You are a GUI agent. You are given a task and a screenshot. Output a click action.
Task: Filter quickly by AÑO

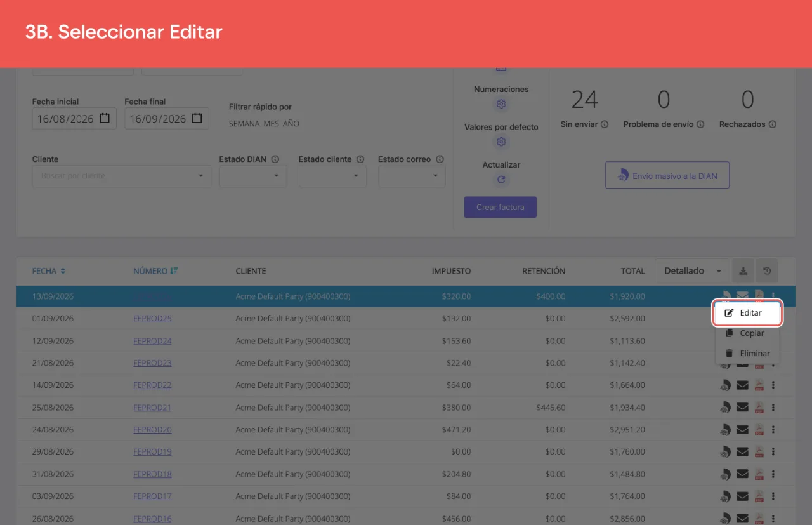point(291,124)
